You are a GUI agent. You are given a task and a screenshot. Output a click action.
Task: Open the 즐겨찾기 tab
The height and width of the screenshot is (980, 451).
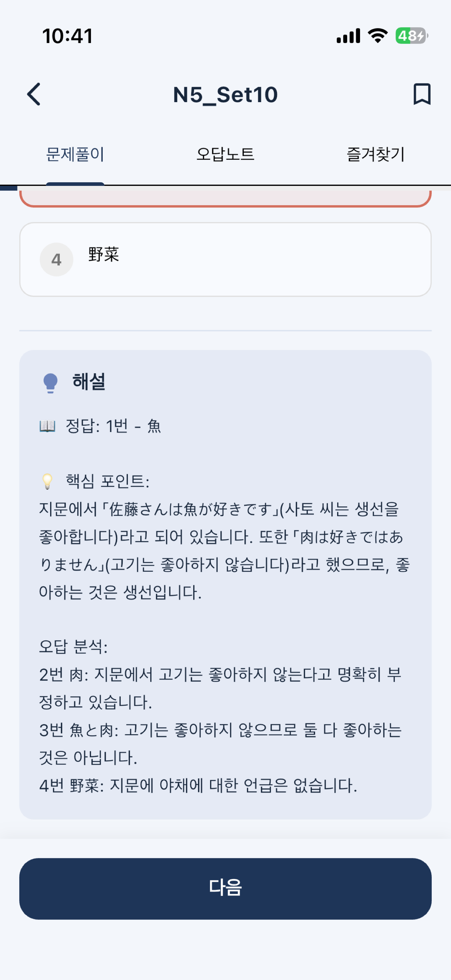tap(375, 154)
